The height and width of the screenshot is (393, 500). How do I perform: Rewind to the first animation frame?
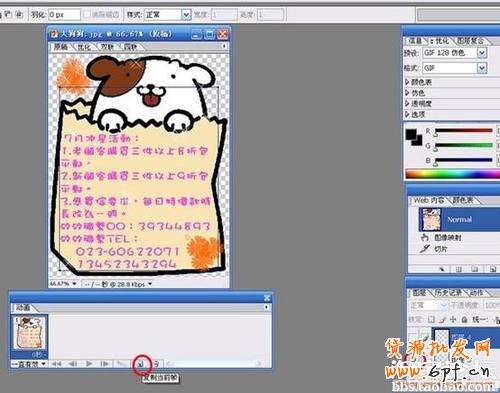tap(57, 364)
